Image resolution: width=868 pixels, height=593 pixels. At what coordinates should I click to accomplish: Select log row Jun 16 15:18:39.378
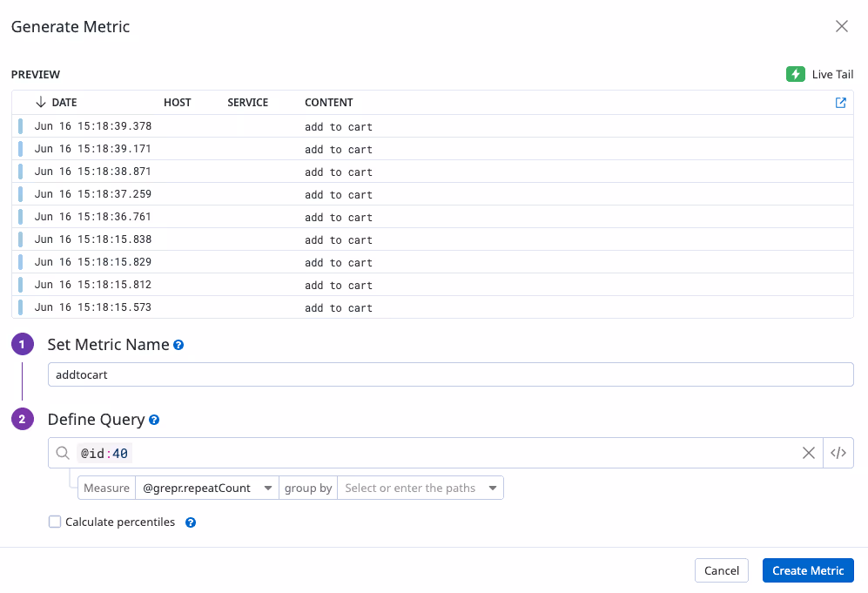[433, 126]
